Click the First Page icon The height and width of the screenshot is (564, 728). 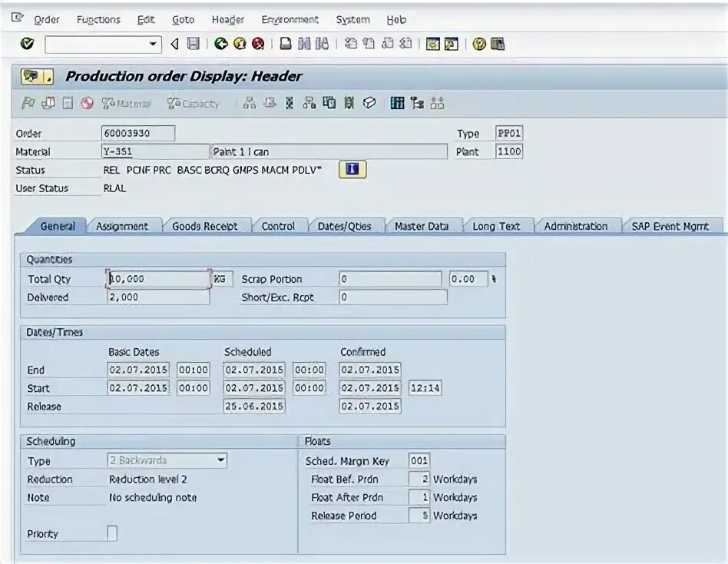351,44
